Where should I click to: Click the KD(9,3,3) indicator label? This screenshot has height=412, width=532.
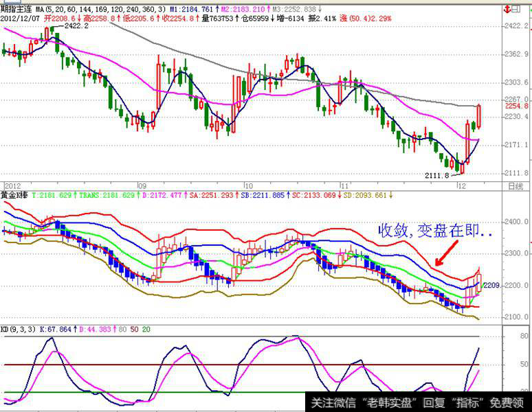18,330
